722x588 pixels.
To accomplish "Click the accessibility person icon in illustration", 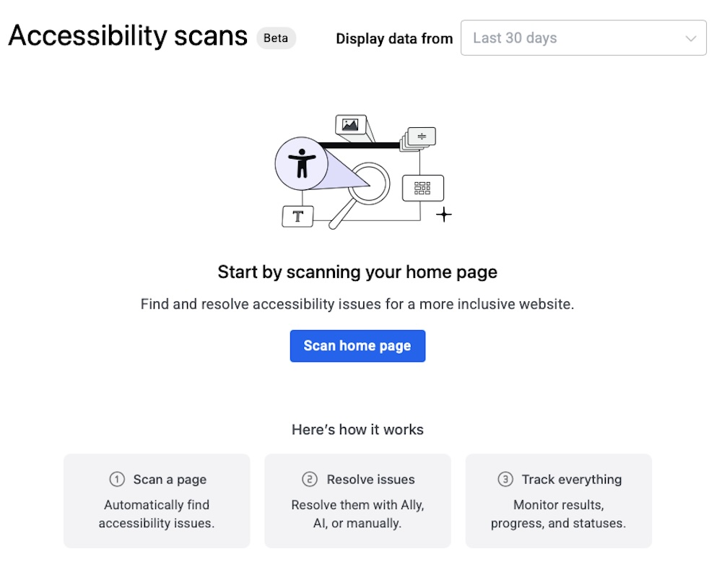I will point(302,164).
